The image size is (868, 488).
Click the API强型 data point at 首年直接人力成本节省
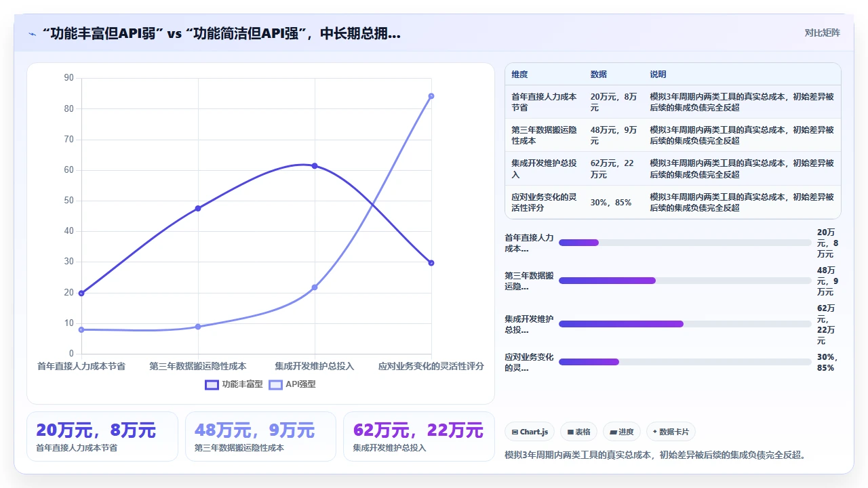(81, 329)
